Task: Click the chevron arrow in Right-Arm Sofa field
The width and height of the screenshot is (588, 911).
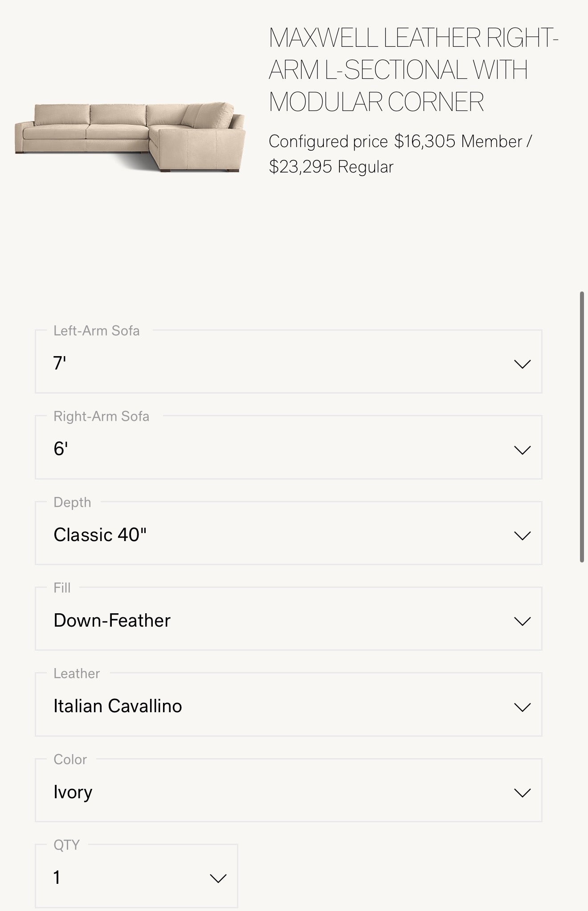Action: tap(522, 450)
